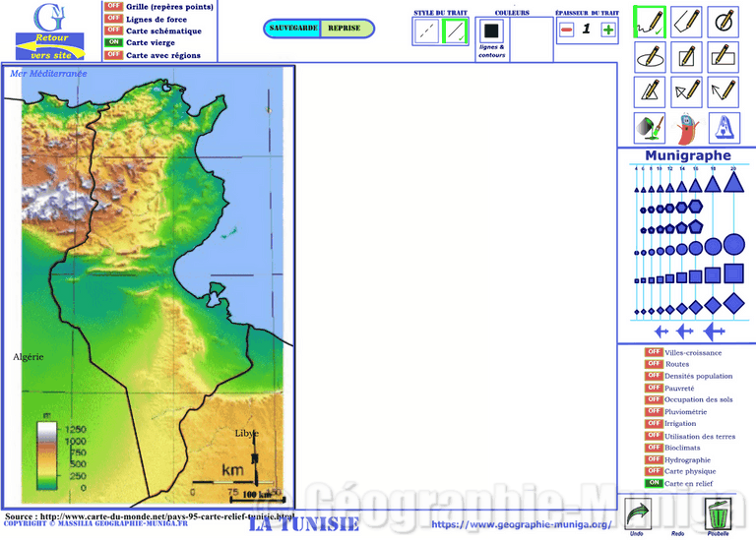Enable the Pauvreté layer

click(654, 388)
